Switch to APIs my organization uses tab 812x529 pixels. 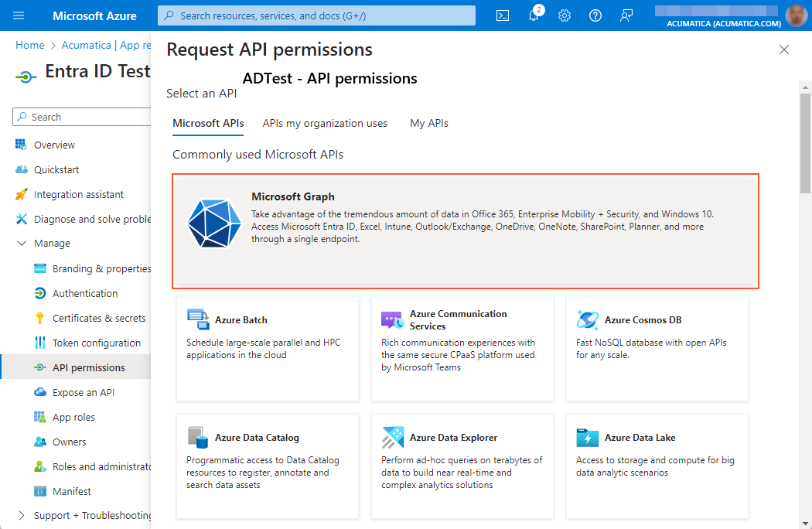click(x=323, y=122)
